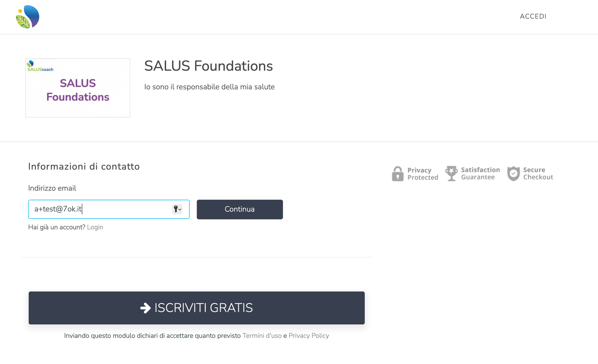Click the Secure Checkout shield icon
Screen dimensions: 598x364
[x=513, y=174]
